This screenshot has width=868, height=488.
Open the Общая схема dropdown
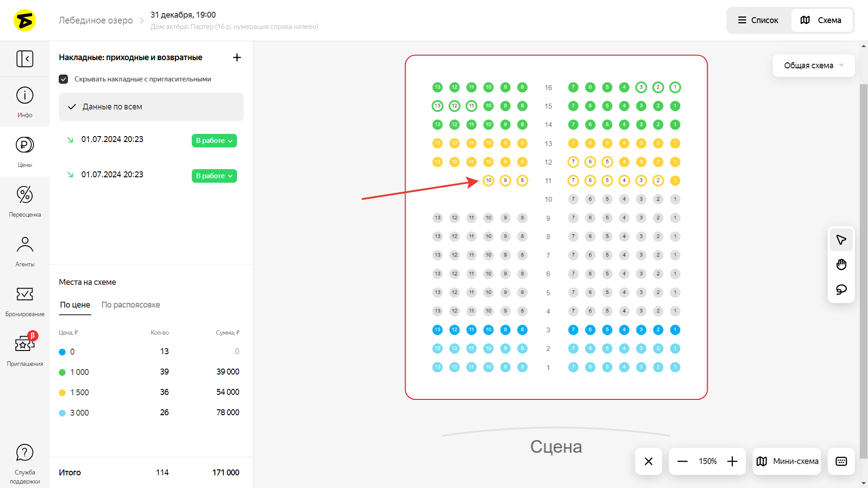tap(813, 66)
